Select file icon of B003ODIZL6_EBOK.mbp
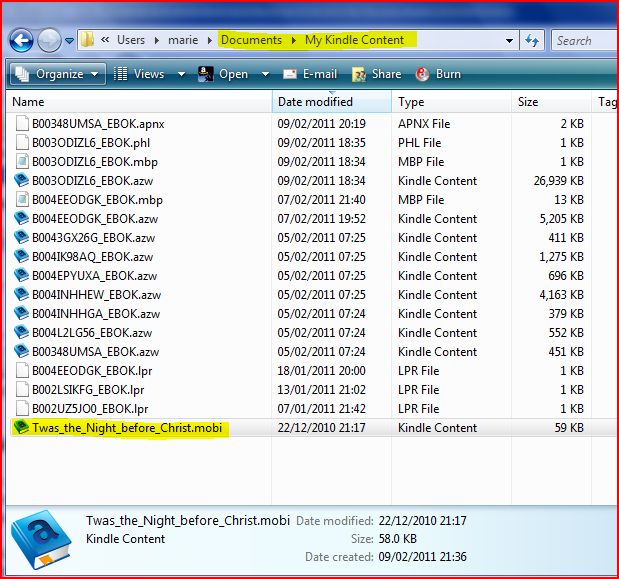The image size is (619, 579). coord(22,161)
